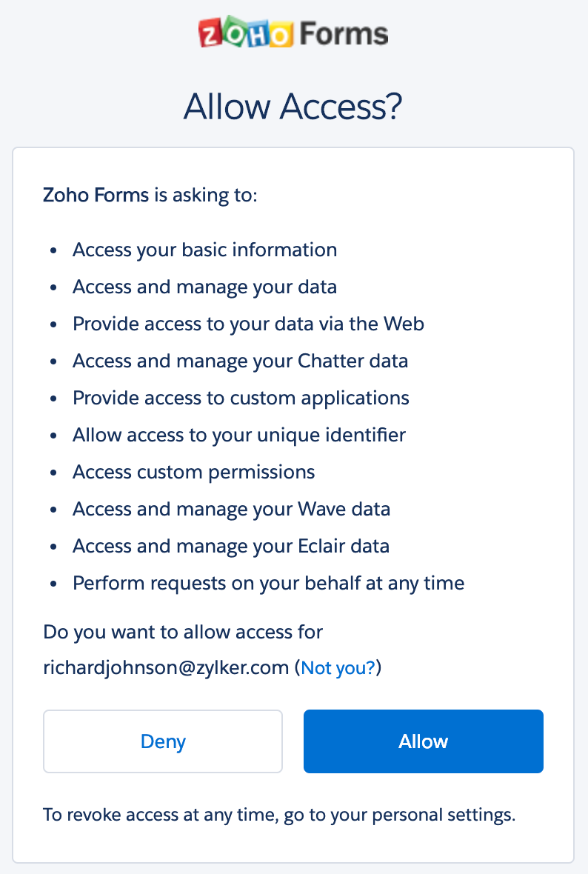Click the richardjohnson@zylker.com email address
Image resolution: width=588 pixels, height=874 pixels.
click(165, 668)
